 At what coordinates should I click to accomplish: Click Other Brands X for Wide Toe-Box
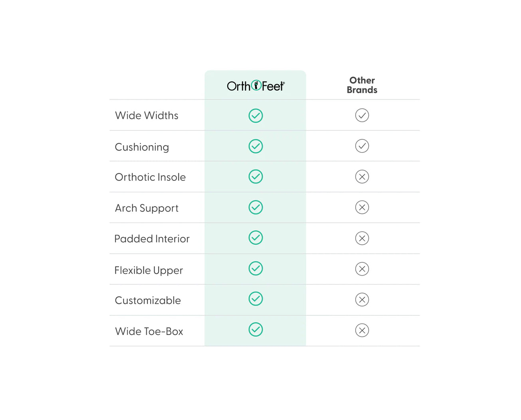[x=362, y=330]
